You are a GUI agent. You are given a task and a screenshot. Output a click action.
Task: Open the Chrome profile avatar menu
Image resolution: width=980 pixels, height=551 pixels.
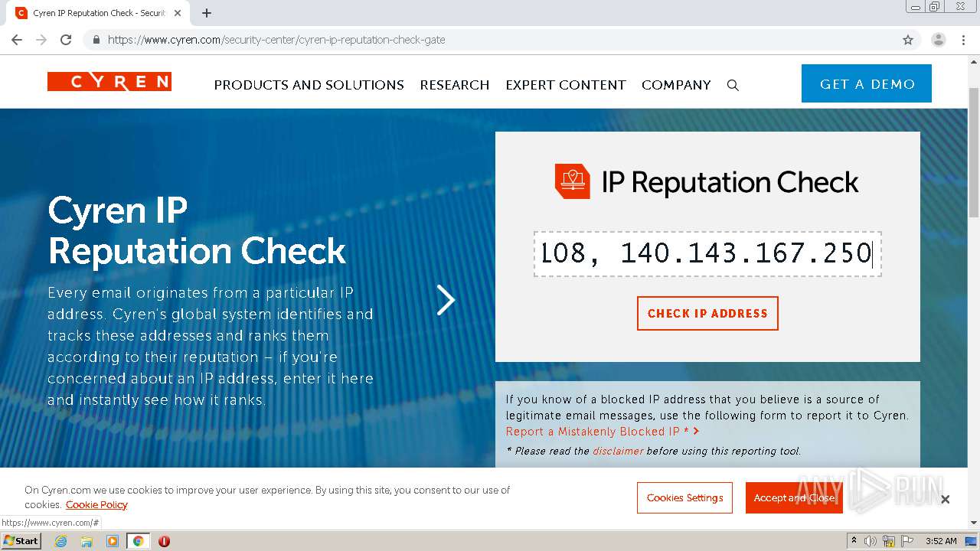click(938, 40)
